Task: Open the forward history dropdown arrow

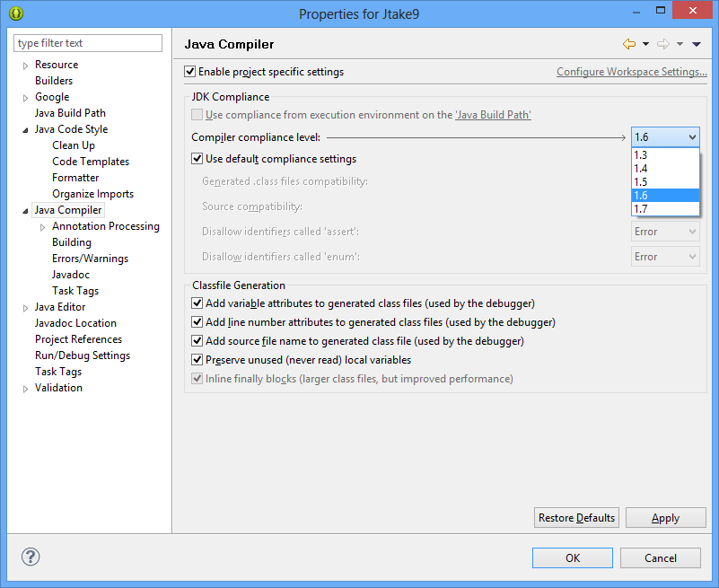Action: click(680, 44)
